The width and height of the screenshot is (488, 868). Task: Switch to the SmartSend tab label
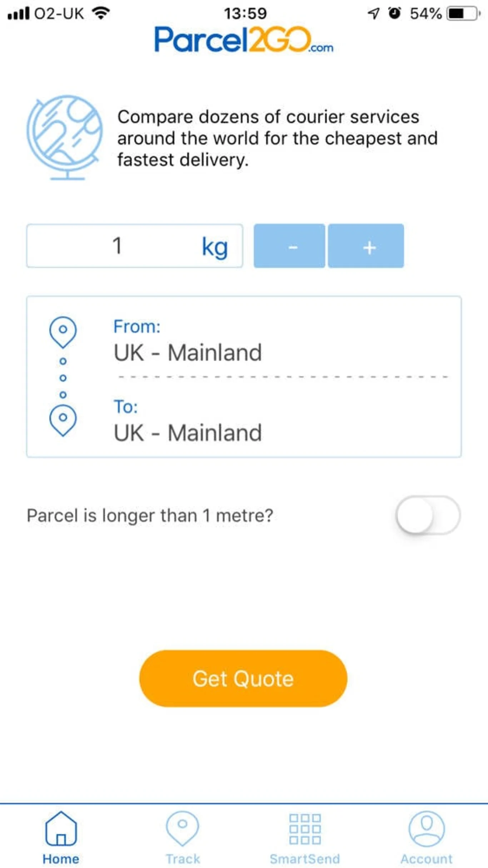[305, 858]
